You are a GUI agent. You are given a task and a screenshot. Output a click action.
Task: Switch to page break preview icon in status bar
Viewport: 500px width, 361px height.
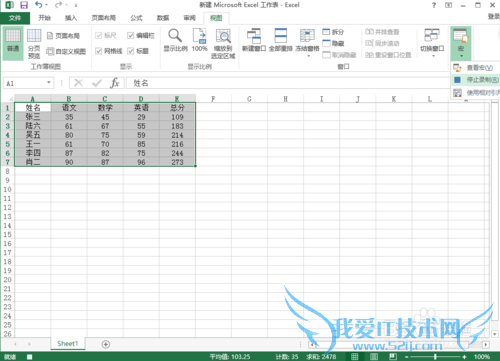(393, 357)
